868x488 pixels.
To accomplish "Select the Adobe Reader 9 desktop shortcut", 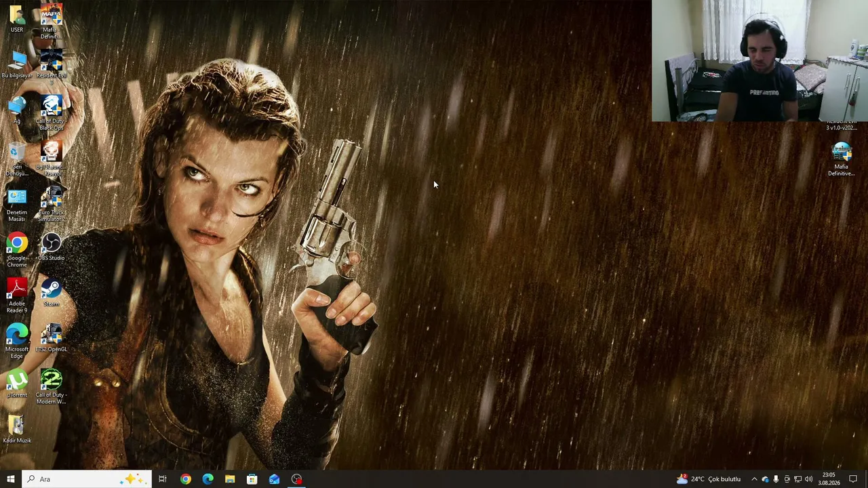I will 17,296.
